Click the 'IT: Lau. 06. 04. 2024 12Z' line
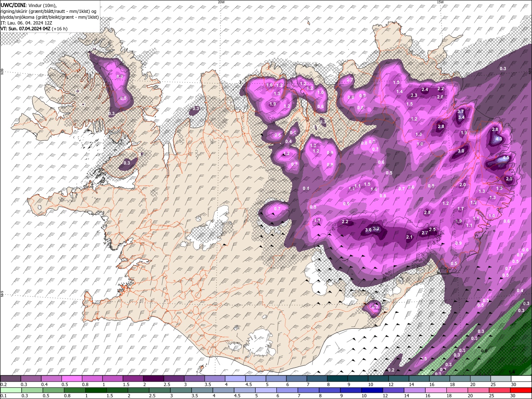532x399 pixels. 26,23
